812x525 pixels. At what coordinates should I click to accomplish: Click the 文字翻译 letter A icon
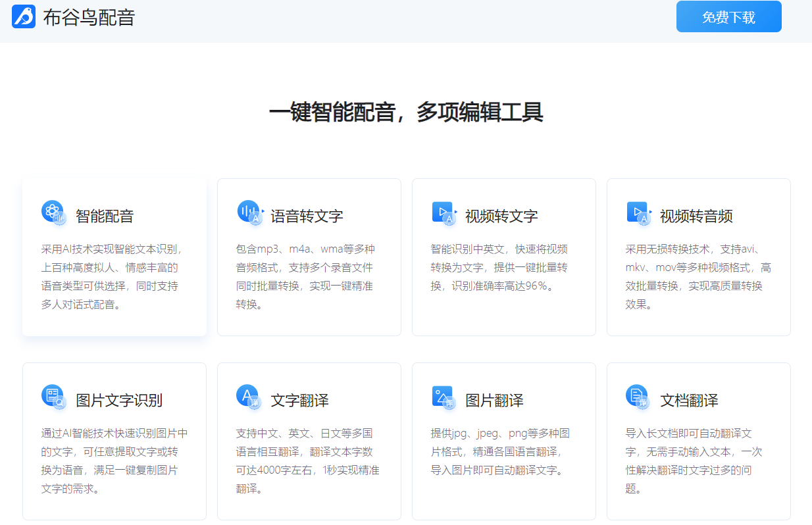[x=249, y=397]
